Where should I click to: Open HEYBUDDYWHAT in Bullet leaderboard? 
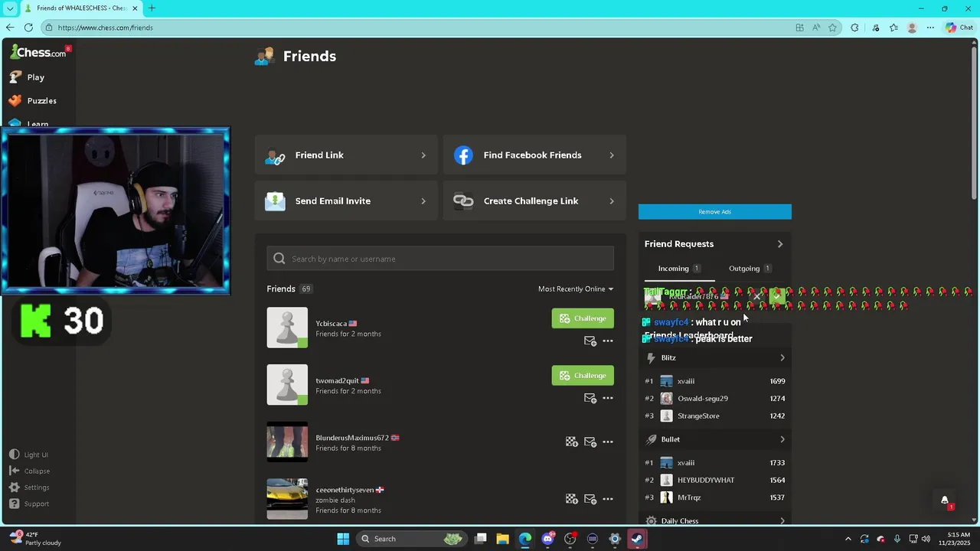coord(706,481)
